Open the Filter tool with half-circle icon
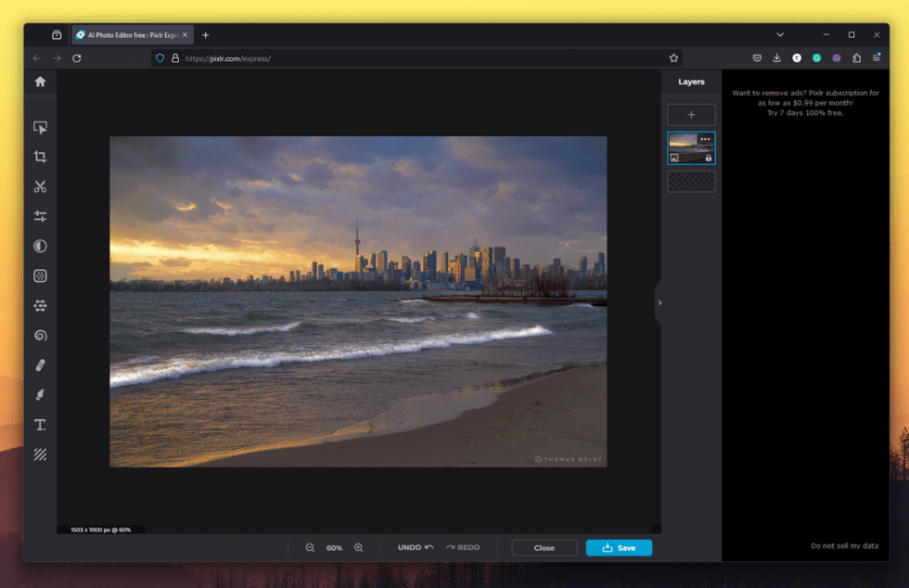The image size is (909, 588). (41, 246)
